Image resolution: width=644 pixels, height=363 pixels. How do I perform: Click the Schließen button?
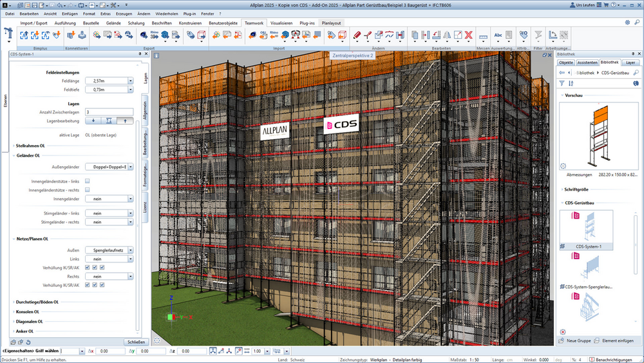pos(136,342)
